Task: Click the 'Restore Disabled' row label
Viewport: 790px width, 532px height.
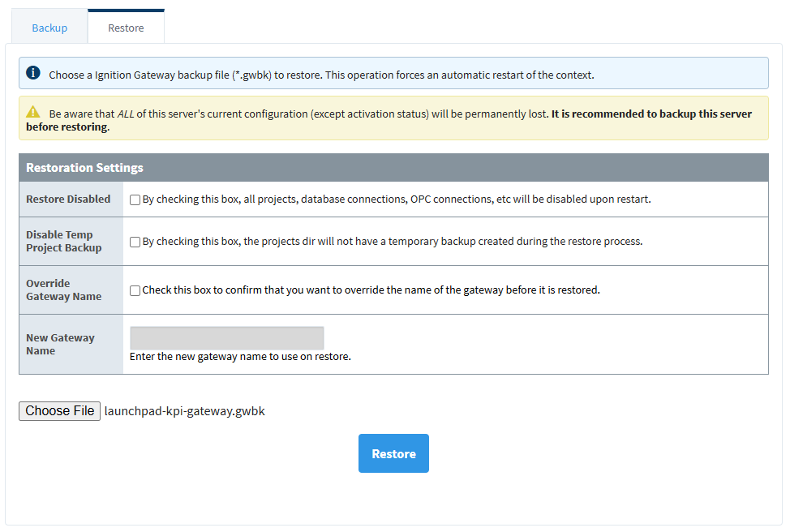Action: 68,199
